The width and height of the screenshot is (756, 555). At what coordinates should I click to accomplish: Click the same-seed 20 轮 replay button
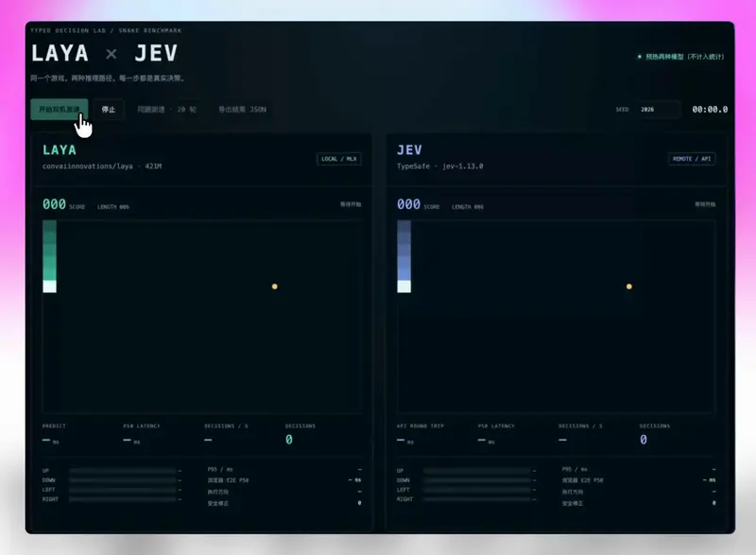click(x=167, y=110)
